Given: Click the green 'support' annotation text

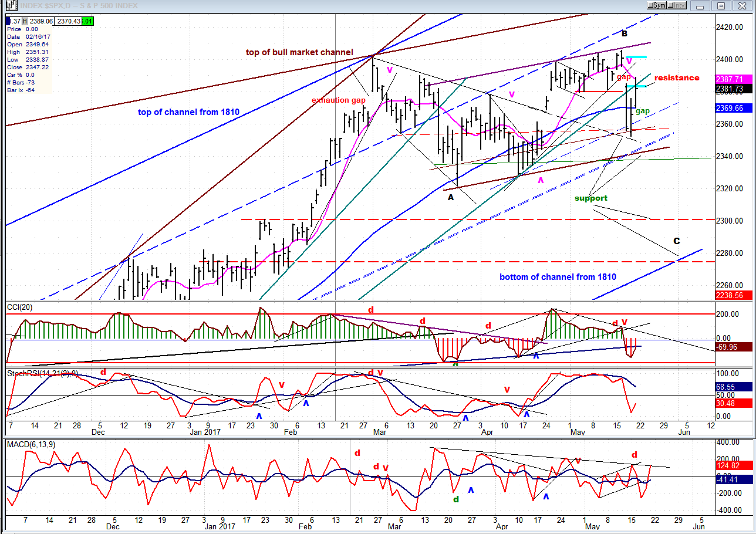Looking at the screenshot, I should (590, 198).
